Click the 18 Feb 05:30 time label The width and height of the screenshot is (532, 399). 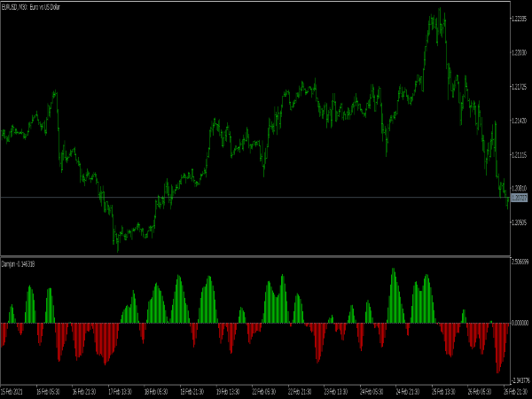[156, 392]
